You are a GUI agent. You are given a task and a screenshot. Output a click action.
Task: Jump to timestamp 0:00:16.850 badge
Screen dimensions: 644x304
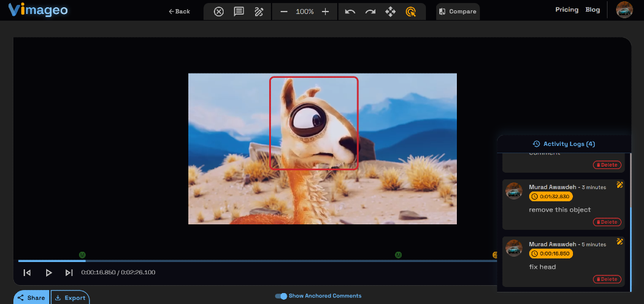551,254
